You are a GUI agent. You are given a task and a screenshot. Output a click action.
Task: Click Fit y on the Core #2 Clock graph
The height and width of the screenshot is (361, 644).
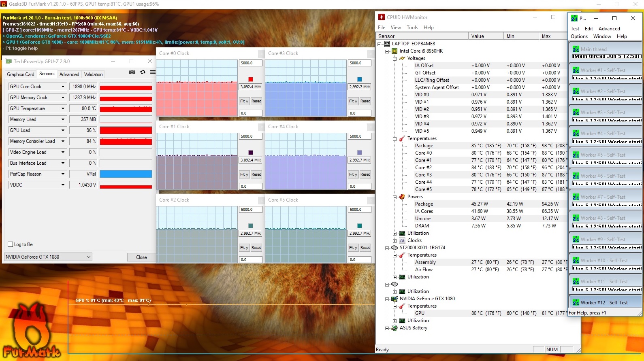pos(244,248)
